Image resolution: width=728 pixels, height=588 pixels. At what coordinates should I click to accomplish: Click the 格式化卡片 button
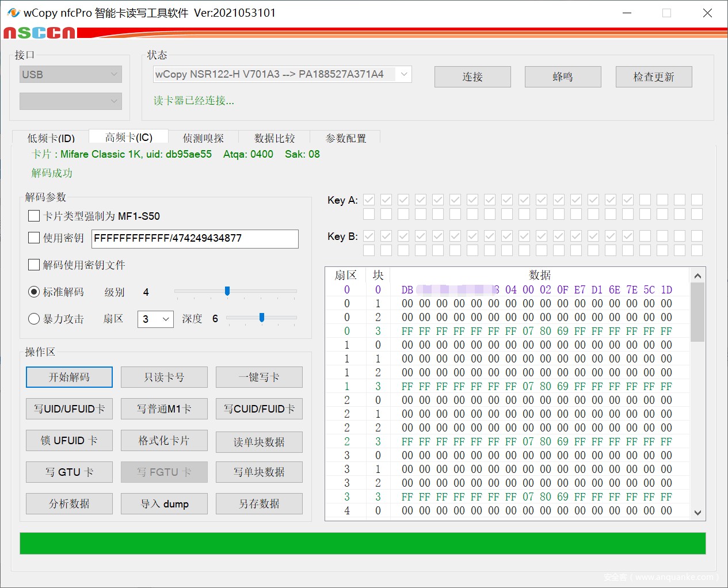coord(164,441)
